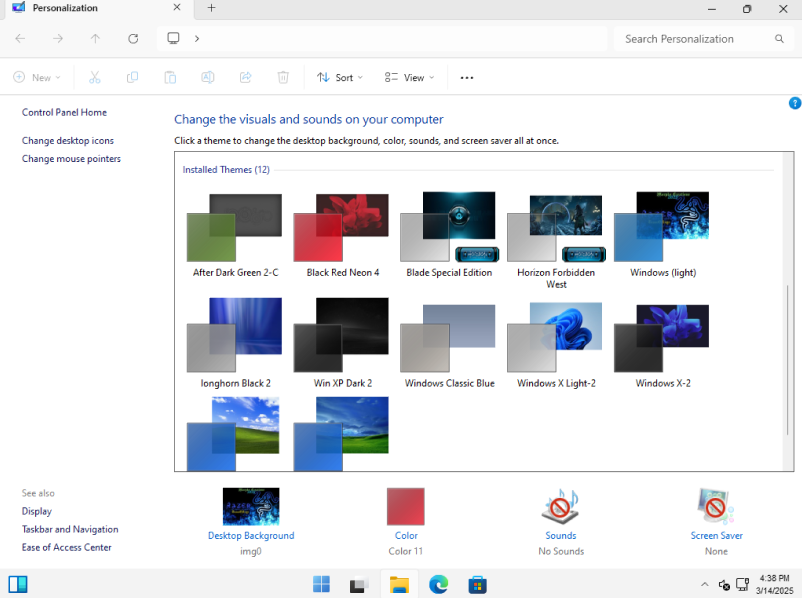The height and width of the screenshot is (598, 802).
Task: Open Change desktop icons link
Action: (68, 141)
